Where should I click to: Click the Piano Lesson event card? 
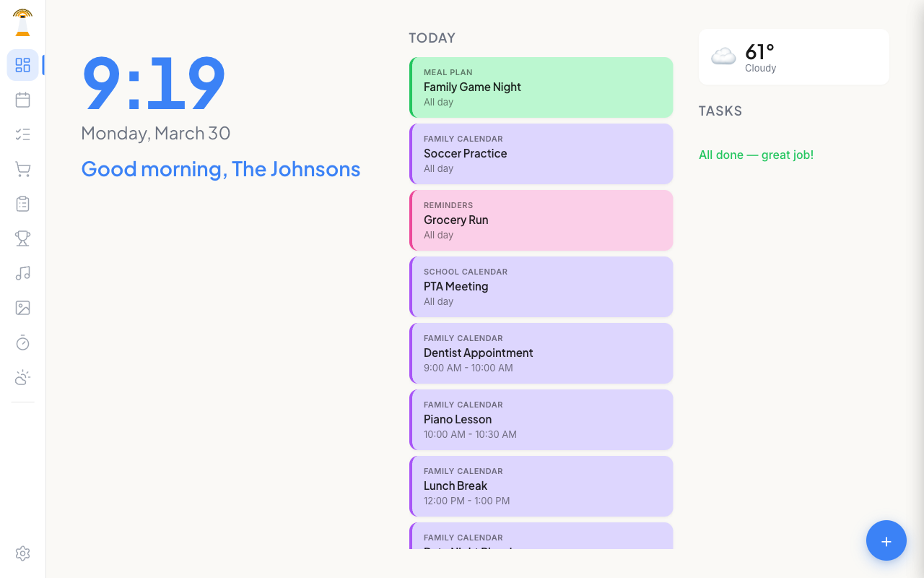(541, 420)
